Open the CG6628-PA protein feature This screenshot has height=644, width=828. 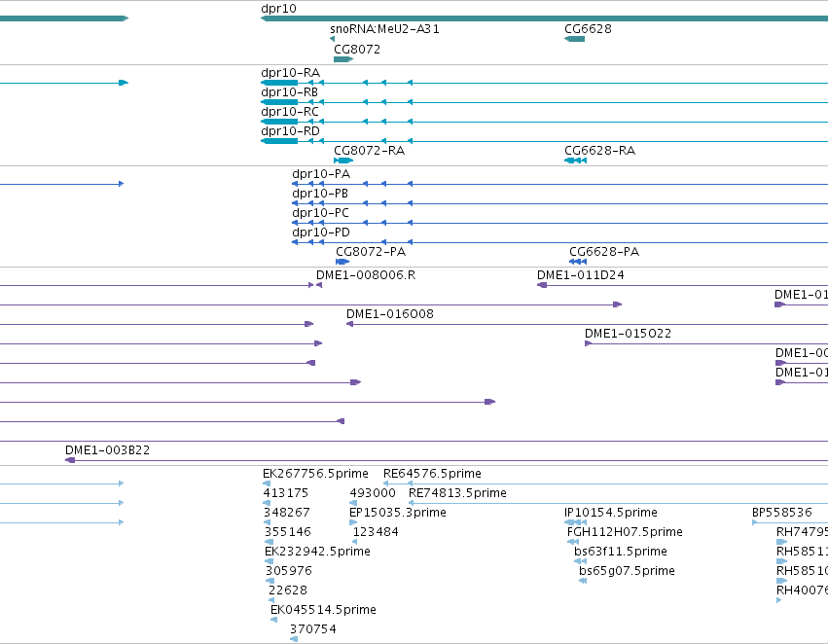(x=578, y=262)
